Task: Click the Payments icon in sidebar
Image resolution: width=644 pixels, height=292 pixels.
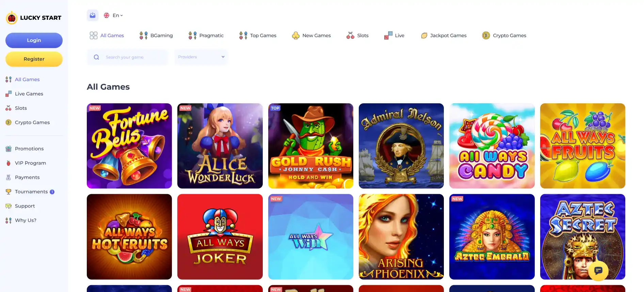Action: pos(9,177)
